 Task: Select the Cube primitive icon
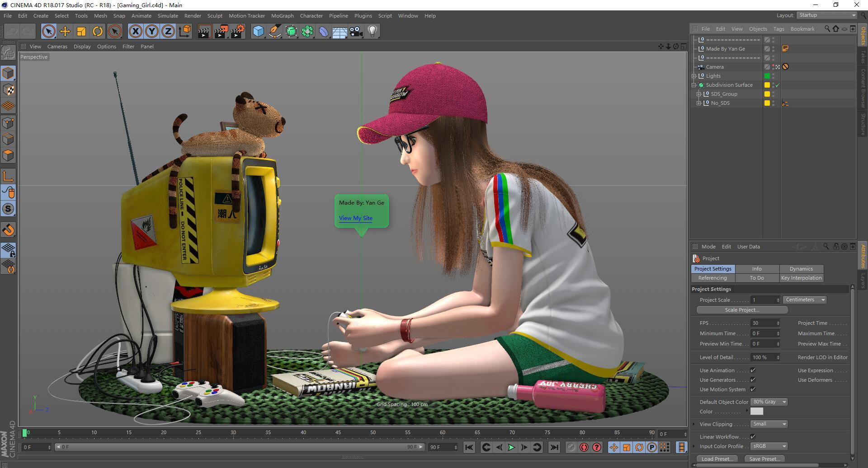[258, 31]
